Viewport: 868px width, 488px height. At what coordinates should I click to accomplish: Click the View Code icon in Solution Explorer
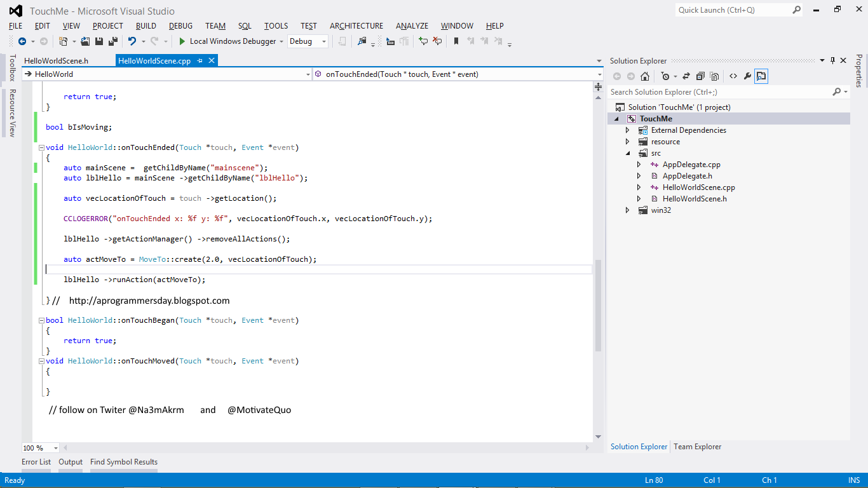[x=733, y=76]
